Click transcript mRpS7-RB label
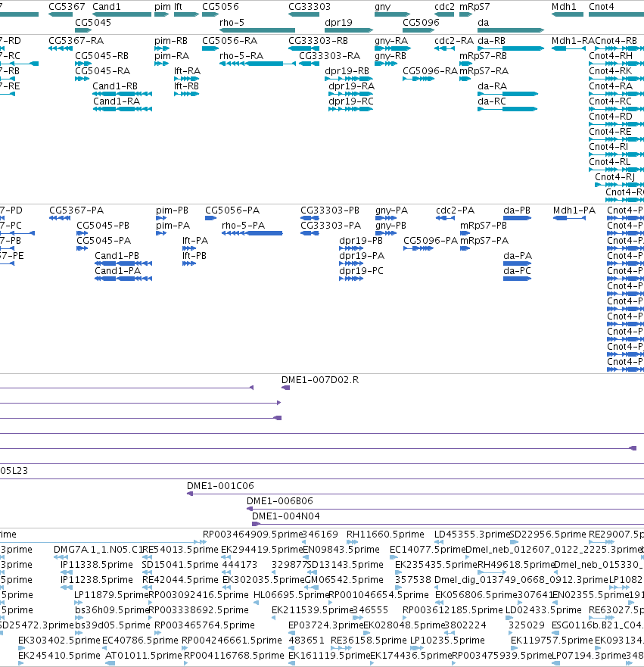 [483, 56]
